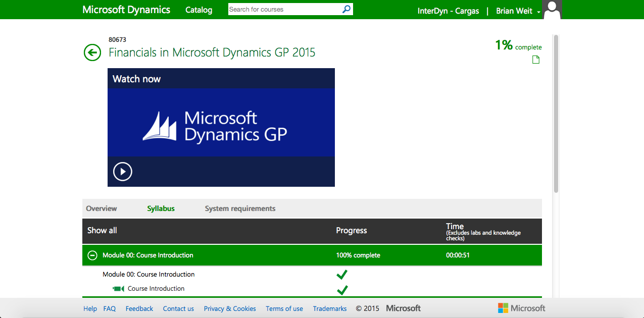644x318 pixels.
Task: Click the 100% complete progress text
Action: click(358, 255)
